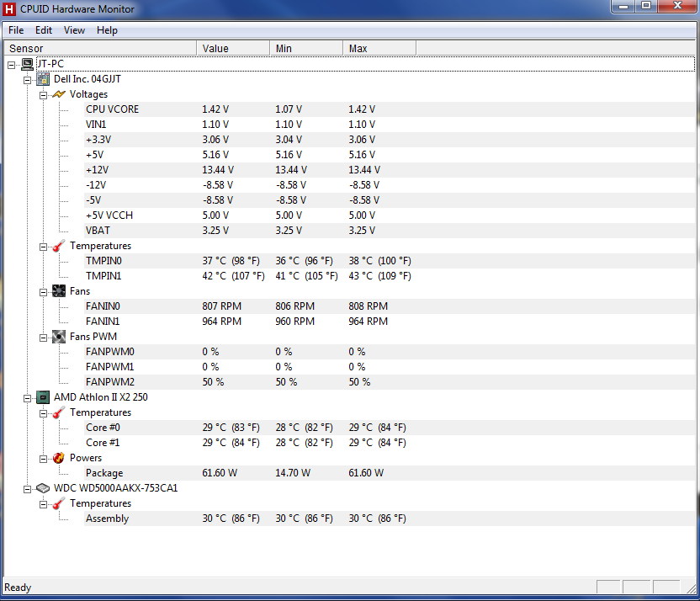The height and width of the screenshot is (601, 700).
Task: Collapse the JT-PC root node
Action: [12, 64]
